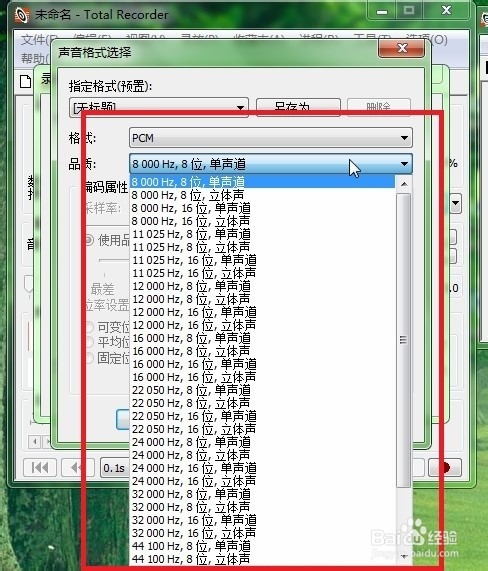Select 16 000 Hz, 16 位, 立体声 option

[262, 377]
